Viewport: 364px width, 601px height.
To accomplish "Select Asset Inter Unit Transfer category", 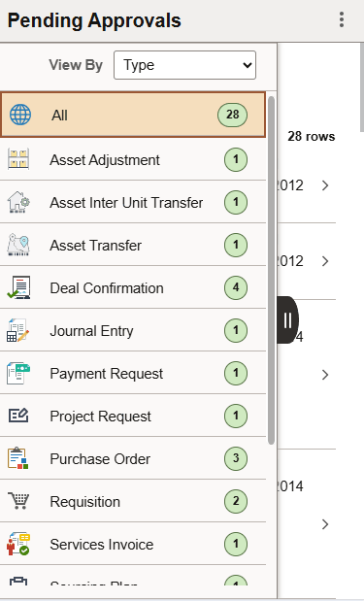I will click(x=133, y=202).
